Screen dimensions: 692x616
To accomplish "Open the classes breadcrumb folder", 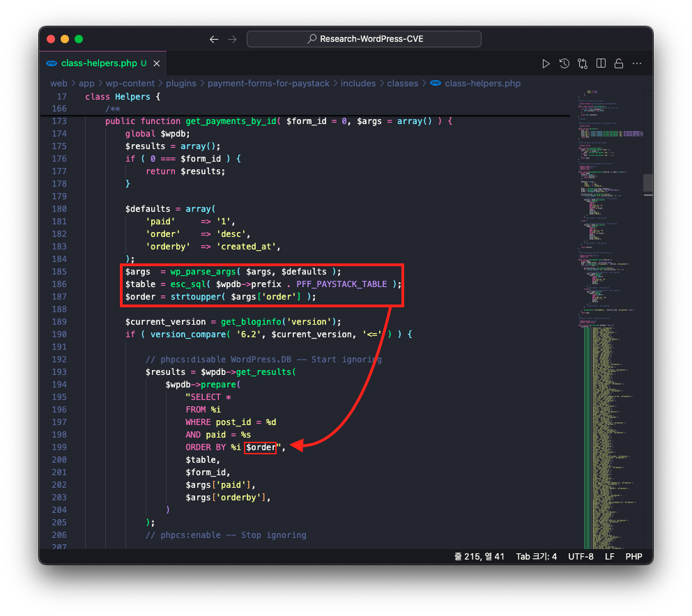I will (403, 84).
